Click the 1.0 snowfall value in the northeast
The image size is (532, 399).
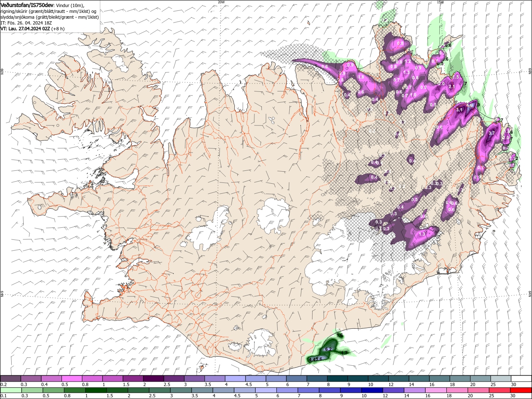pyautogui.click(x=413, y=95)
